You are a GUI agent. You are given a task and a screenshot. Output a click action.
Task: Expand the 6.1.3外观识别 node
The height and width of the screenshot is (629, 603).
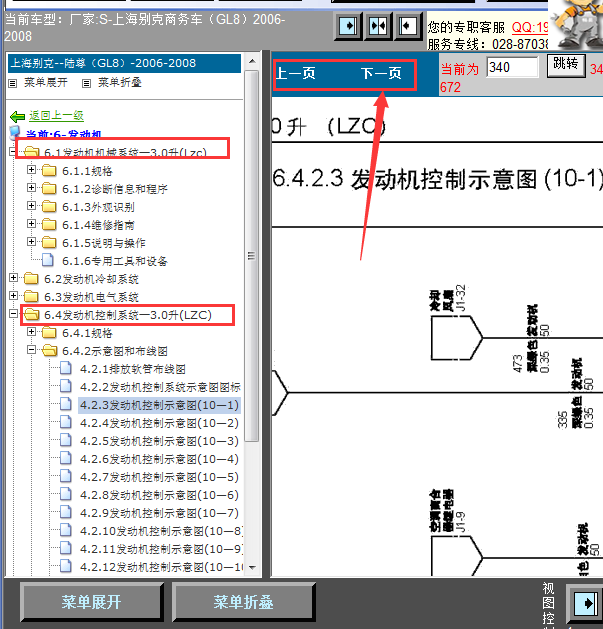pos(31,206)
